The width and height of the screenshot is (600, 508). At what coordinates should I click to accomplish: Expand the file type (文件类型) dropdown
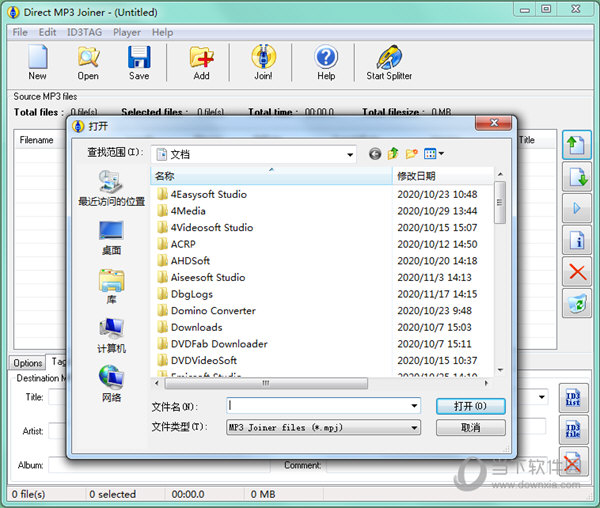tap(414, 428)
